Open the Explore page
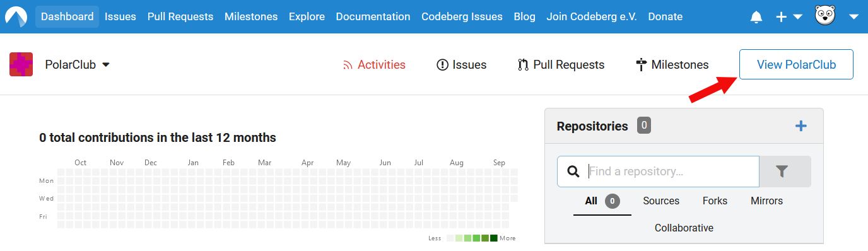 pos(307,16)
